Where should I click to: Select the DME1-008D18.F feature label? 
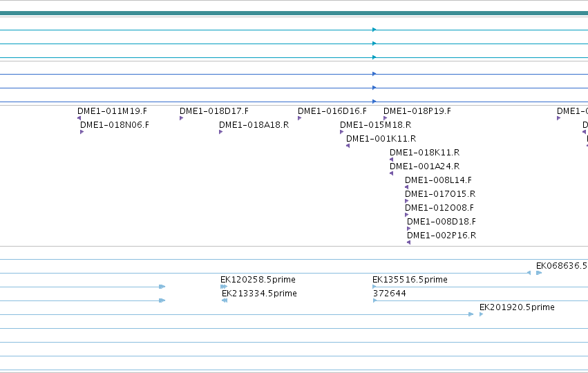(442, 222)
